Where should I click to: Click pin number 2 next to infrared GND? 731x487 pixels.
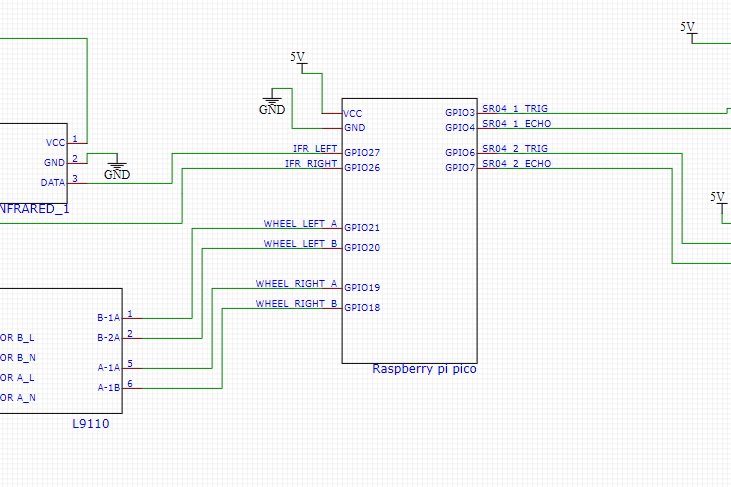coord(75,159)
